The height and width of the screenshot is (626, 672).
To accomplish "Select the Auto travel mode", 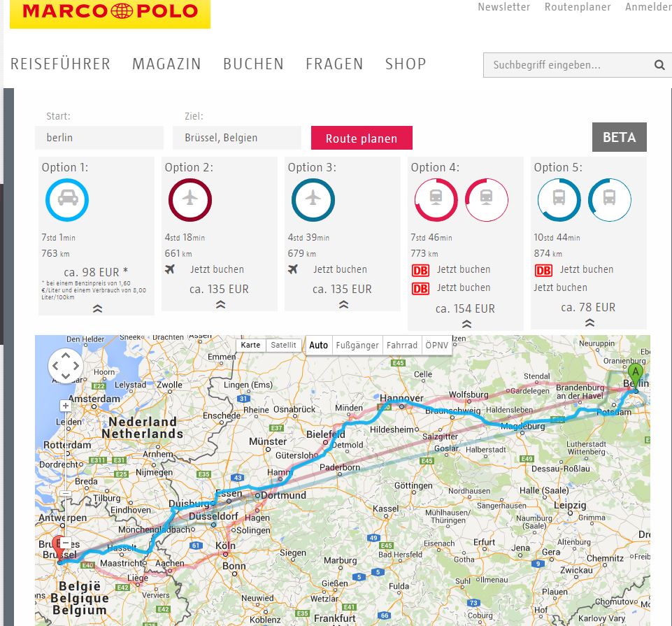I will [x=318, y=345].
